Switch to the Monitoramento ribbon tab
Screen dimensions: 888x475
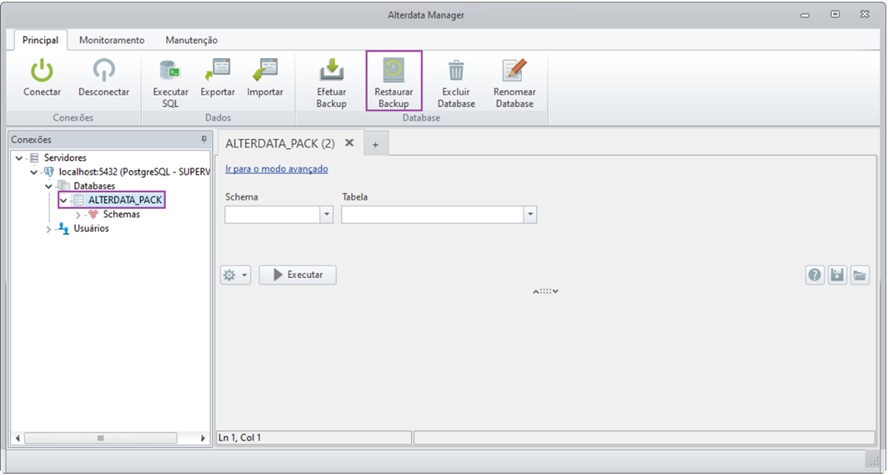[x=112, y=40]
